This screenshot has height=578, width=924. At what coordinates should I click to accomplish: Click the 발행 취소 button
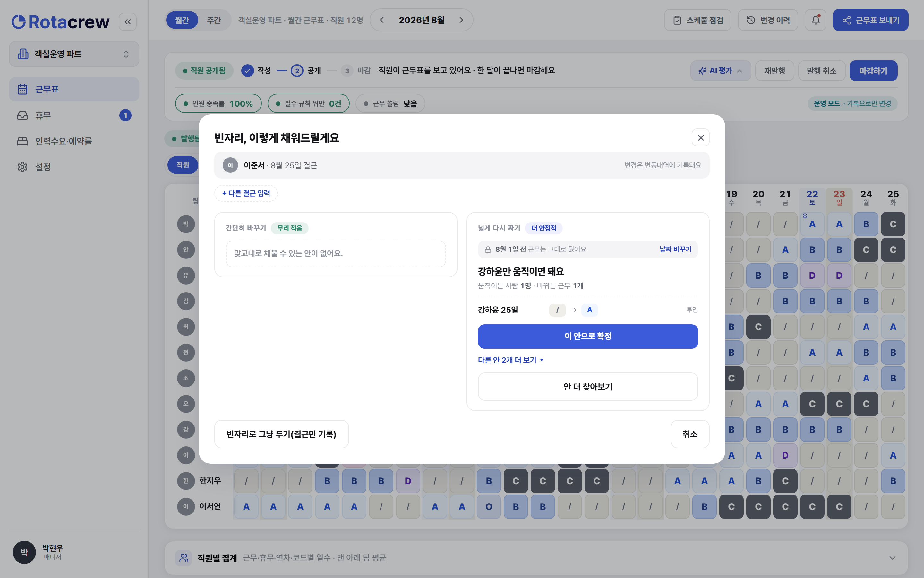[822, 71]
